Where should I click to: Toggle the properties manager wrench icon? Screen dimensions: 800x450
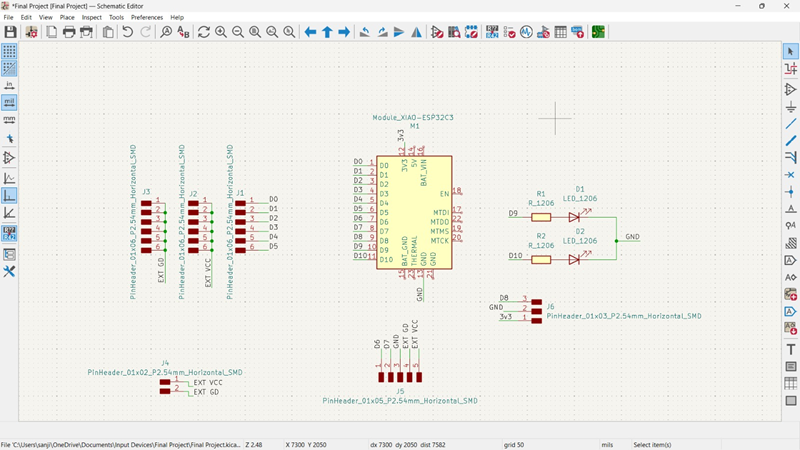[9, 271]
